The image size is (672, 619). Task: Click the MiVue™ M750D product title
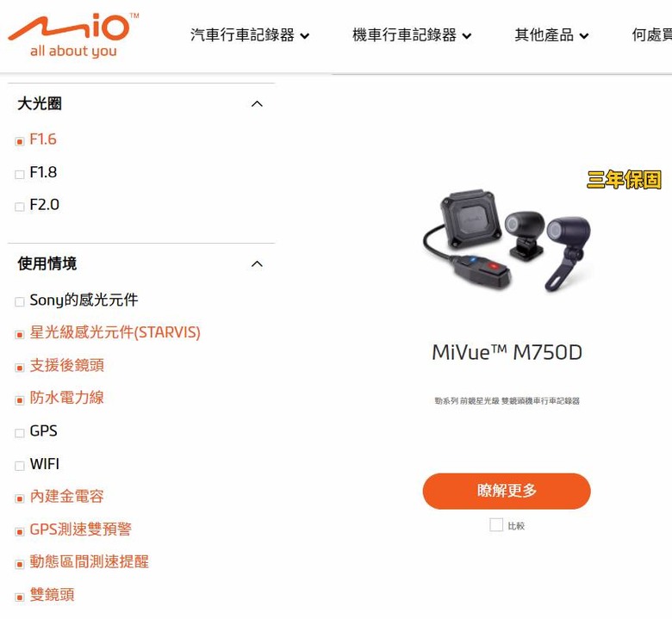507,353
